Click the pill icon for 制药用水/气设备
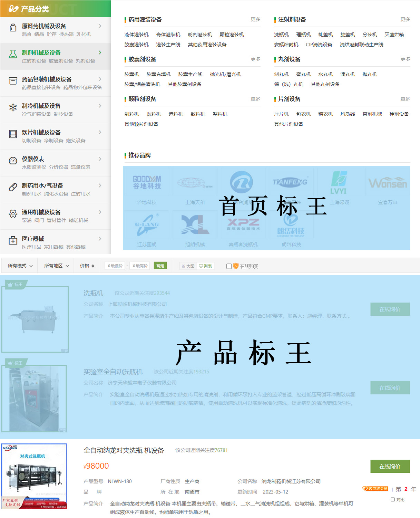The height and width of the screenshot is (518, 420). [13, 187]
